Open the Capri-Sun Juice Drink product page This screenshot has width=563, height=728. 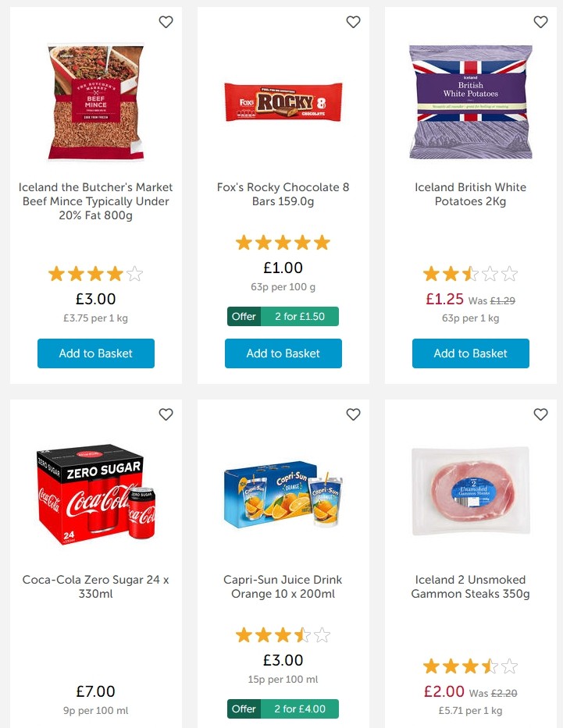283,587
